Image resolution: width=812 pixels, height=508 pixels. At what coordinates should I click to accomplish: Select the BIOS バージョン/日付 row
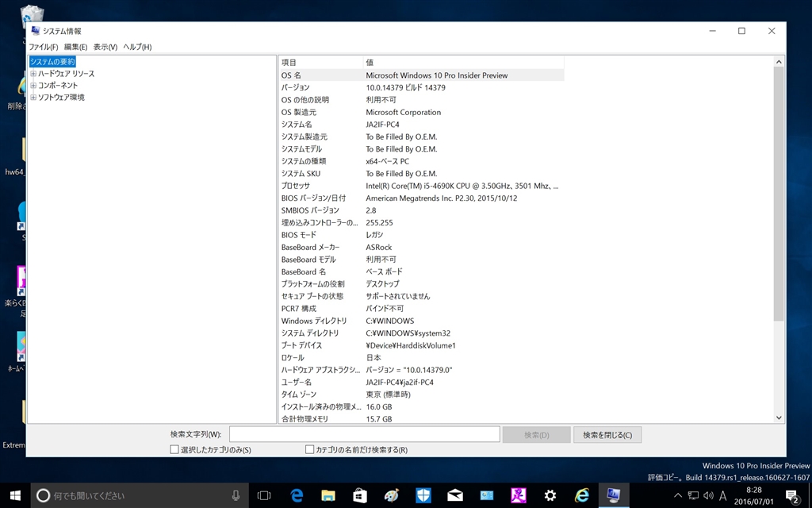422,198
